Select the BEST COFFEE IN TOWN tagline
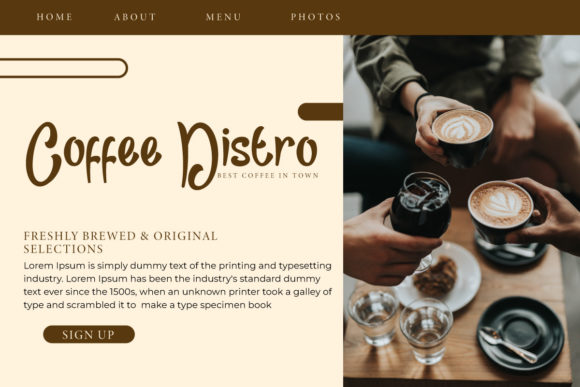Viewport: 580px width, 387px height. tap(268, 176)
